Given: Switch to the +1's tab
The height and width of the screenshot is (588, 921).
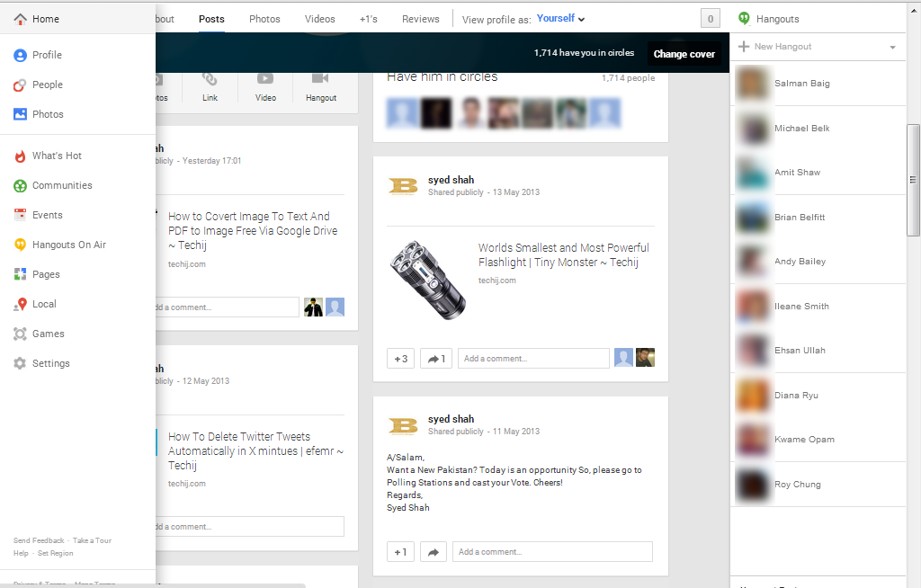Looking at the screenshot, I should pyautogui.click(x=368, y=19).
